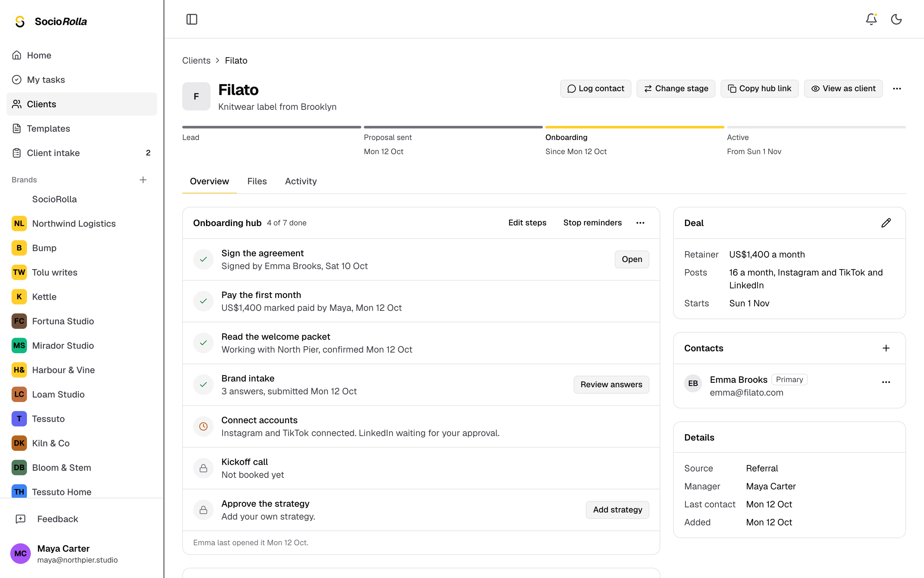Click the Kickoff call lock icon
924x578 pixels.
(x=203, y=468)
